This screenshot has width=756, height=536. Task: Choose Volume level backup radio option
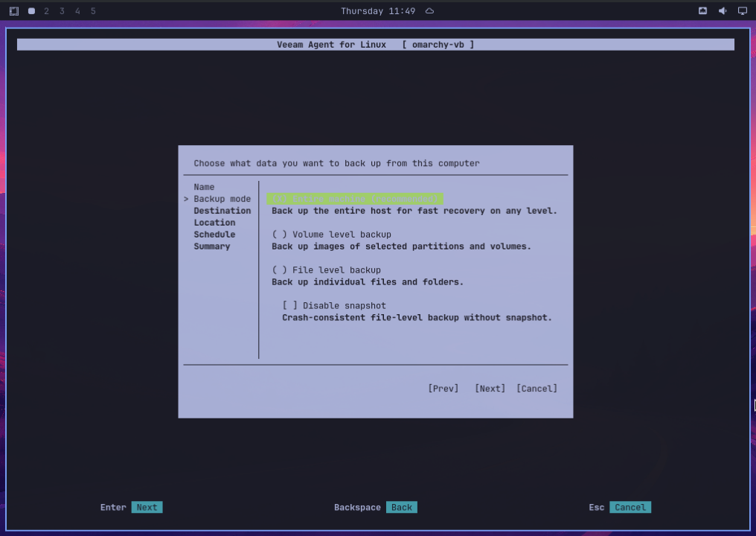point(331,234)
